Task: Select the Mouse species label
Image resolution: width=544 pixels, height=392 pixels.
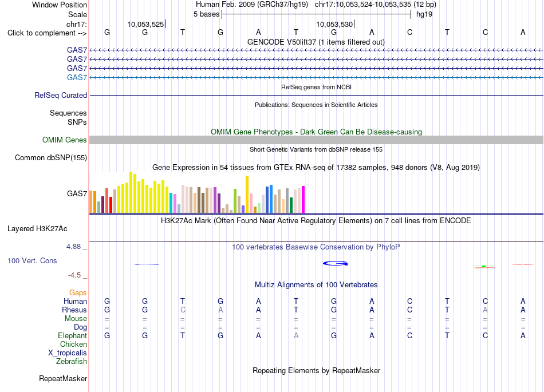Action: [76, 318]
